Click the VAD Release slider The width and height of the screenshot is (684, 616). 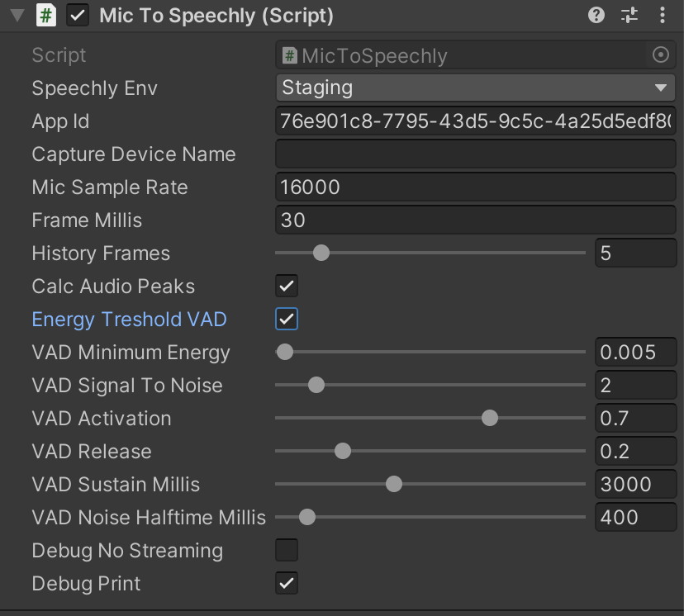[430, 451]
